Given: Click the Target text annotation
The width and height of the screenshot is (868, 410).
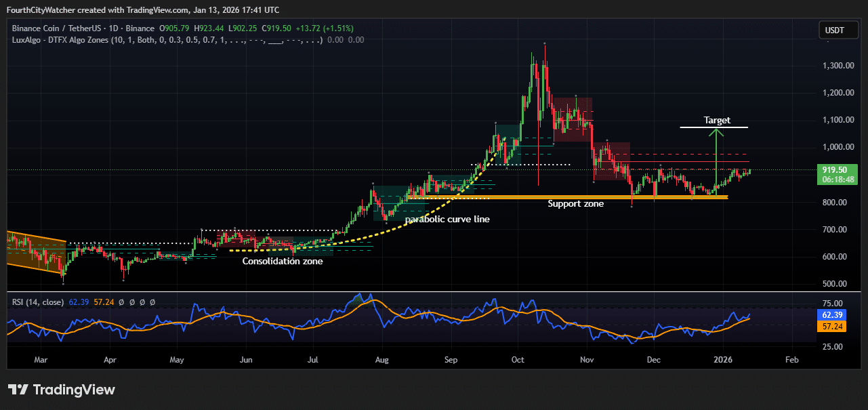Looking at the screenshot, I should (x=716, y=120).
